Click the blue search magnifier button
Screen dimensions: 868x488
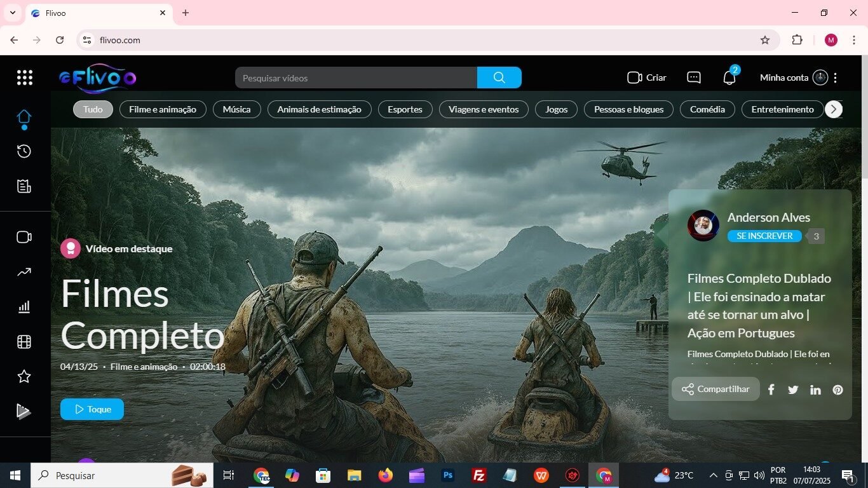499,78
